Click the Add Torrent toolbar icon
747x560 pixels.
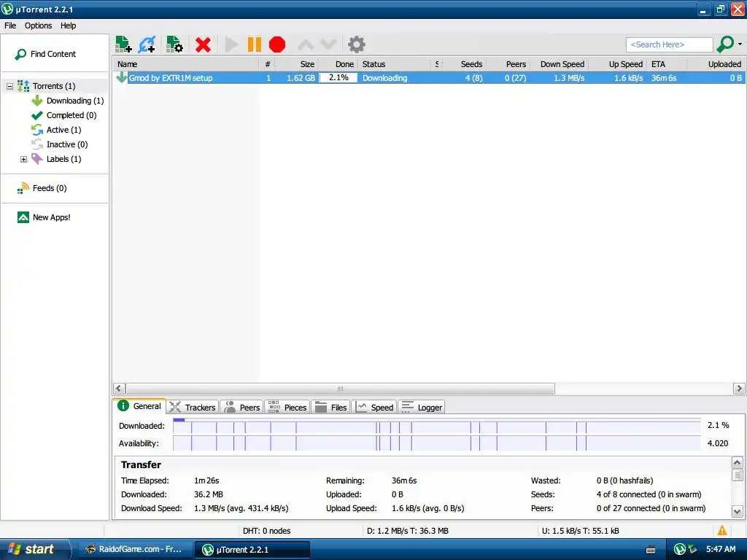point(123,44)
